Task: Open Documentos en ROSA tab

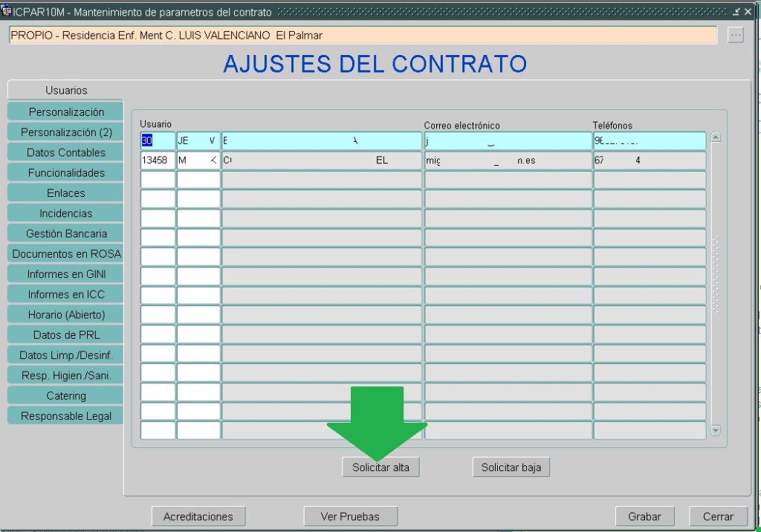Action: [x=65, y=253]
